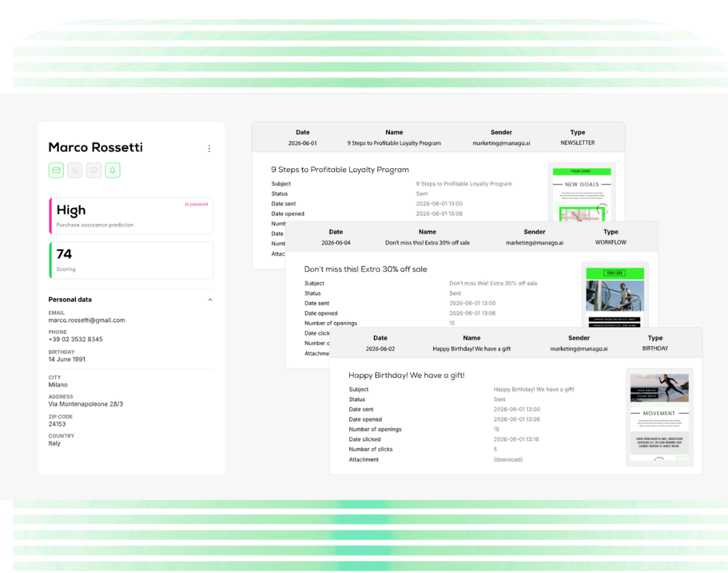Click the marco.rossetti@gmail.com email address

pos(87,321)
